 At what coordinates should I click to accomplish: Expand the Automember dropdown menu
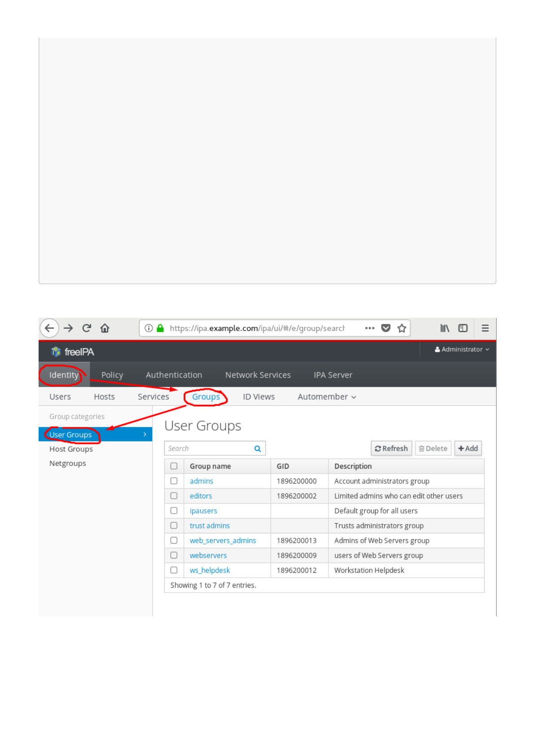[327, 397]
